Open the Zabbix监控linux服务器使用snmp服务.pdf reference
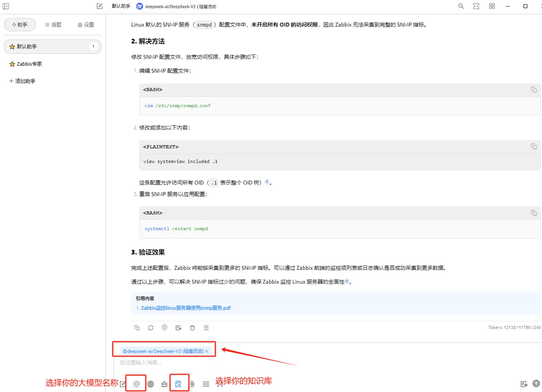This screenshot has height=392, width=542. [x=186, y=308]
